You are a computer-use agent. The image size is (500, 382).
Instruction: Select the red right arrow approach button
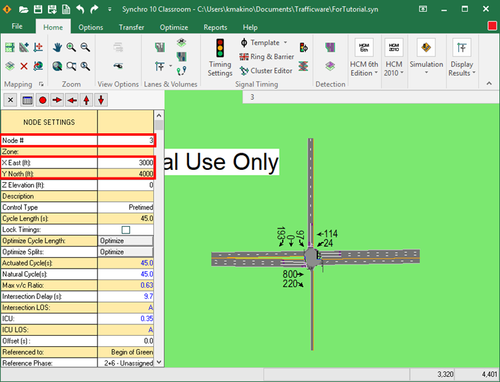(57, 100)
